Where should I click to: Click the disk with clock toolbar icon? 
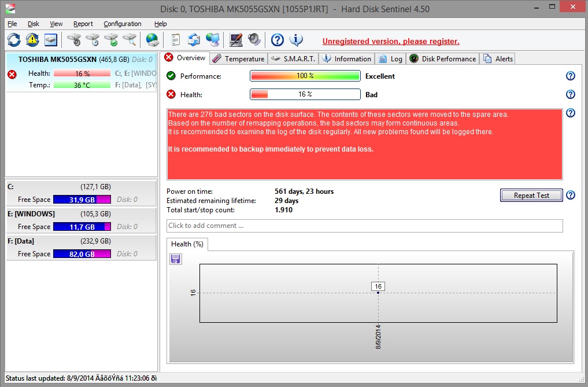(93, 40)
